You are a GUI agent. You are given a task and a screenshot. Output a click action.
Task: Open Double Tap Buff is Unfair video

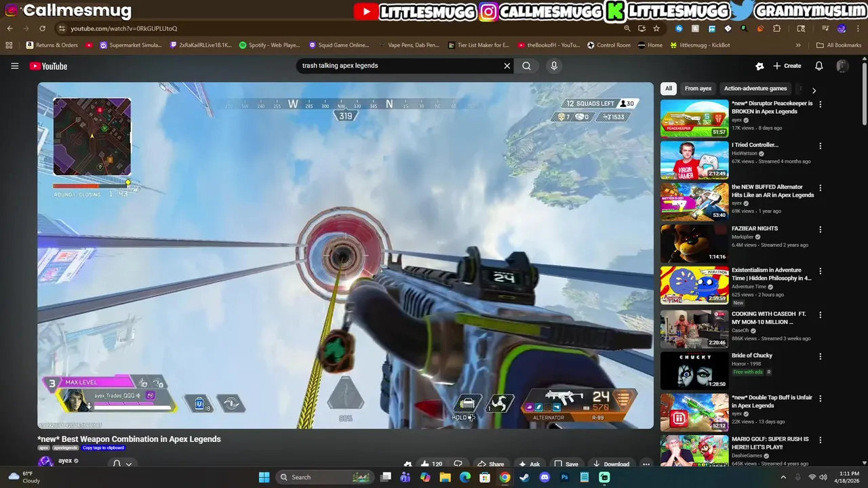[x=694, y=412]
